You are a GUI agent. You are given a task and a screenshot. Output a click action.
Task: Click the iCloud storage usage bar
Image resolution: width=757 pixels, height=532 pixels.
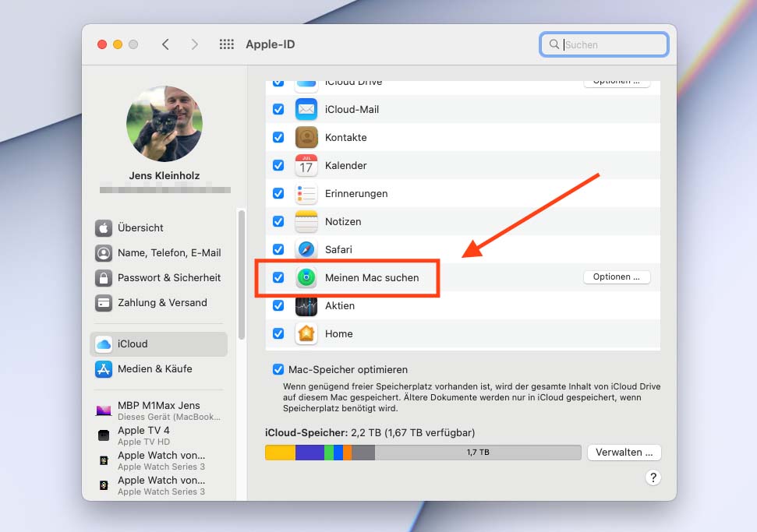423,452
